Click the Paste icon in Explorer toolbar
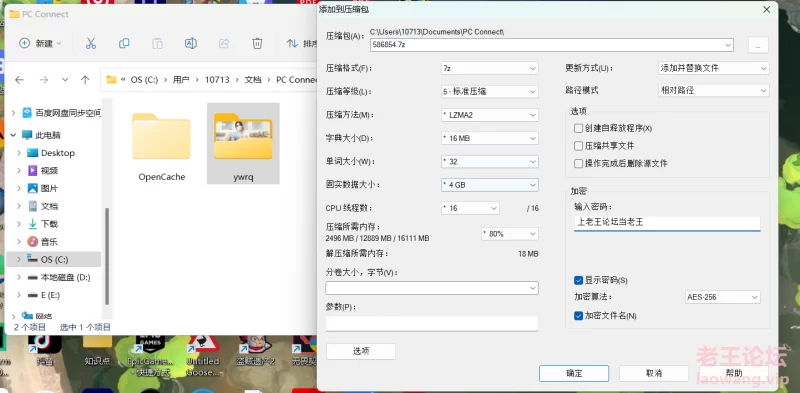The height and width of the screenshot is (393, 800). (157, 43)
